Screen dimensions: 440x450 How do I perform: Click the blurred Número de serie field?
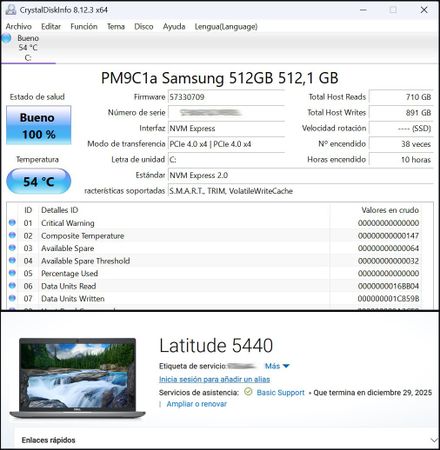pos(226,113)
